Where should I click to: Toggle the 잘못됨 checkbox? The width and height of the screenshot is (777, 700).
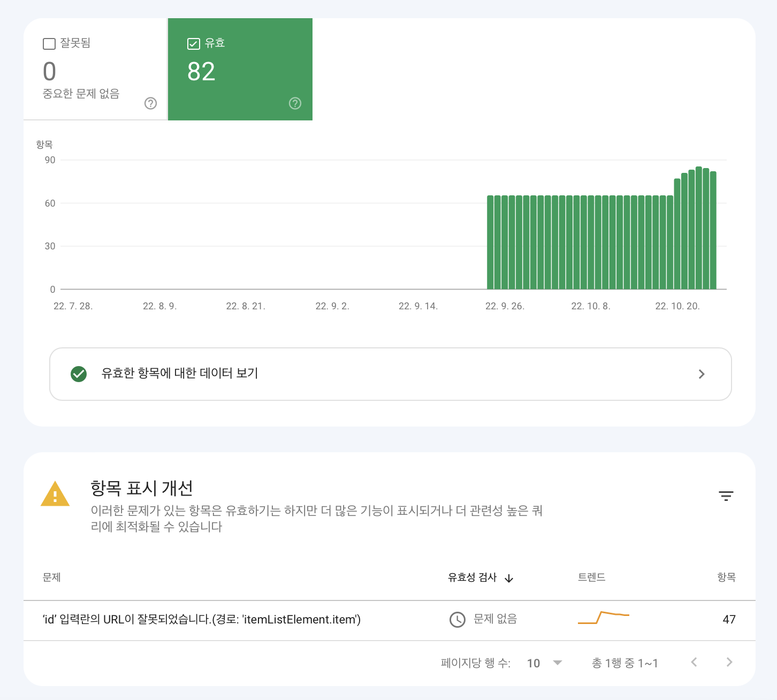[49, 43]
